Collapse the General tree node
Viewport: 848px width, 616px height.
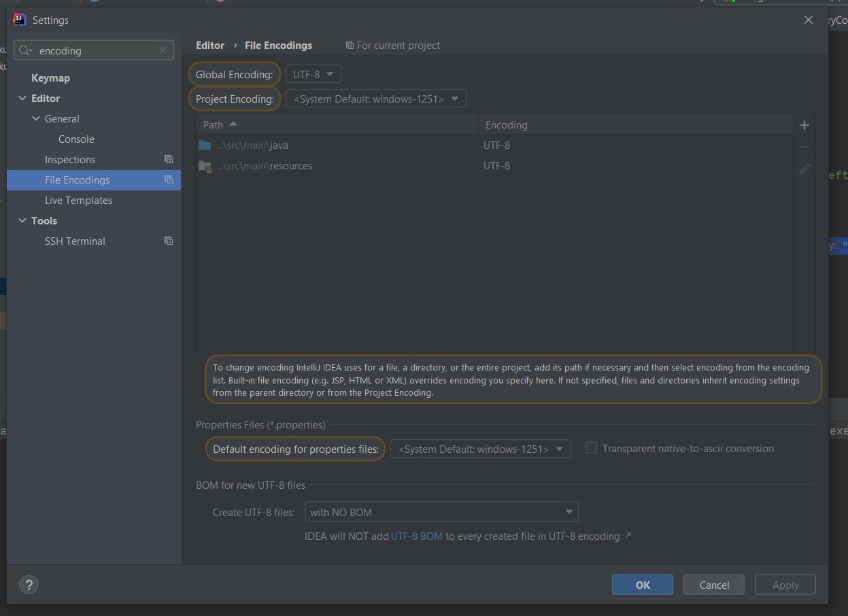coord(36,119)
